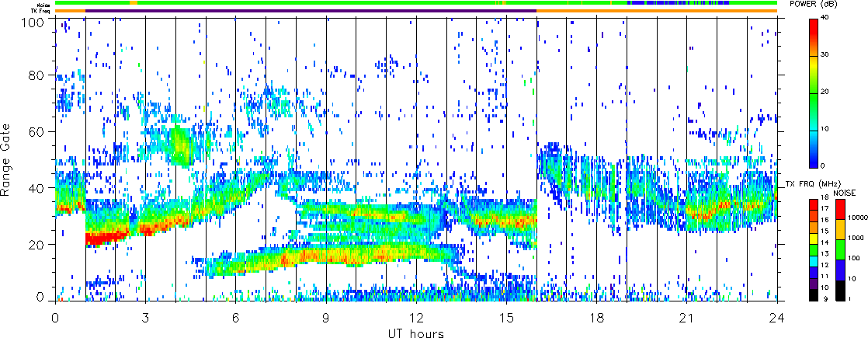Click the UT hours axis tick "15"
Image resolution: width=868 pixels, height=338 pixels.
(506, 317)
